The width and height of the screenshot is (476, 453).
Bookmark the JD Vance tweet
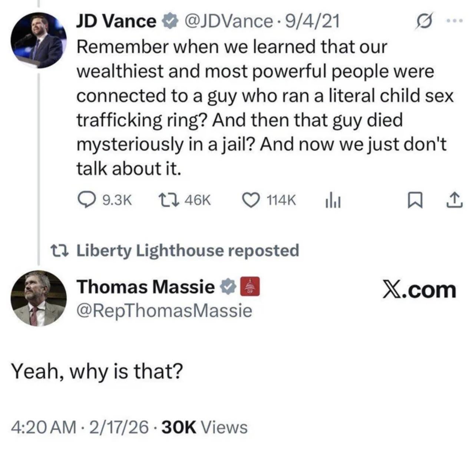tap(413, 201)
